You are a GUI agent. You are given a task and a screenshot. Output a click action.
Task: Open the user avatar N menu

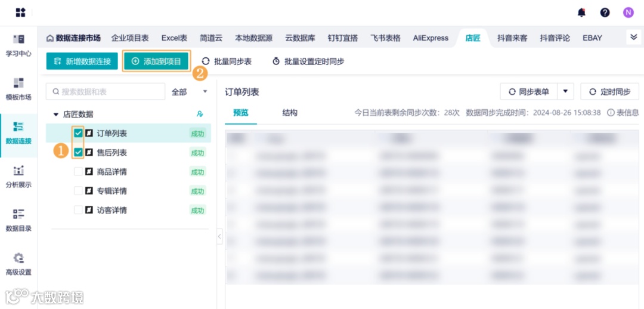[628, 13]
